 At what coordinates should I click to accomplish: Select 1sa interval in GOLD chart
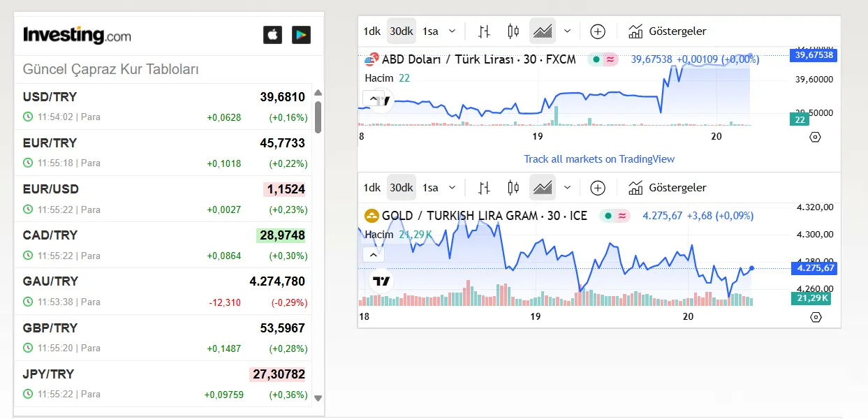431,187
